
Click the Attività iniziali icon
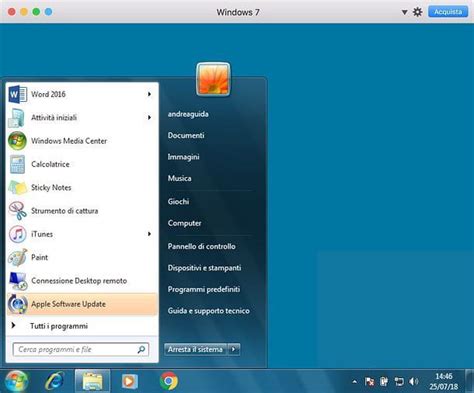[17, 118]
